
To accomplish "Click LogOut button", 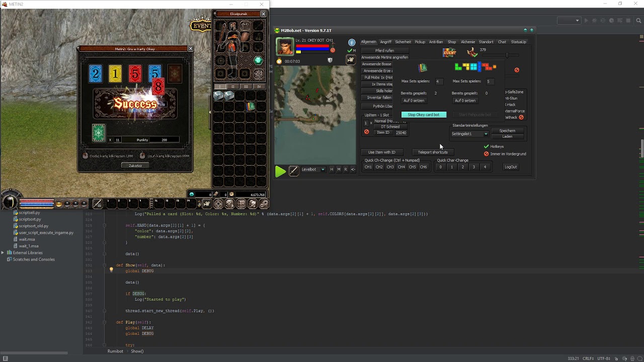I will pos(511,167).
